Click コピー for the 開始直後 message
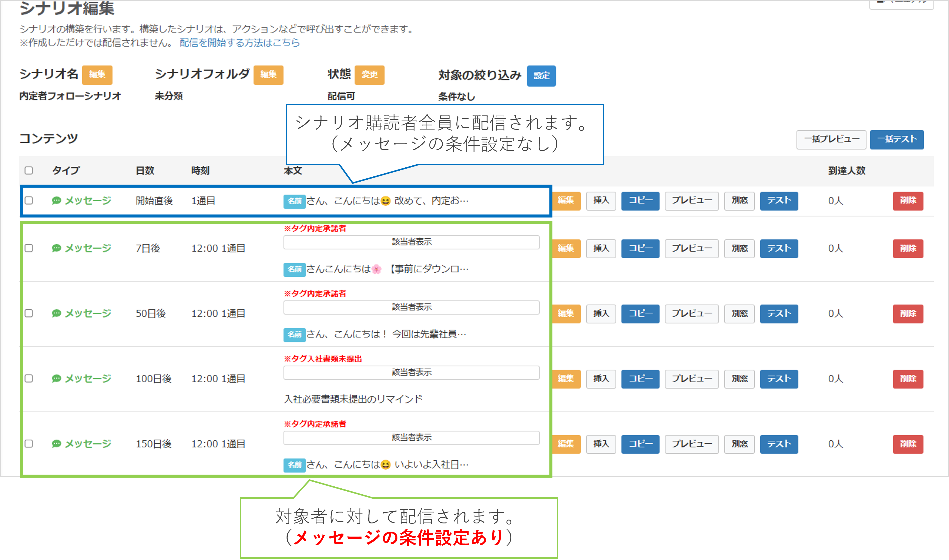Screen dimensions: 949x560 [x=640, y=201]
